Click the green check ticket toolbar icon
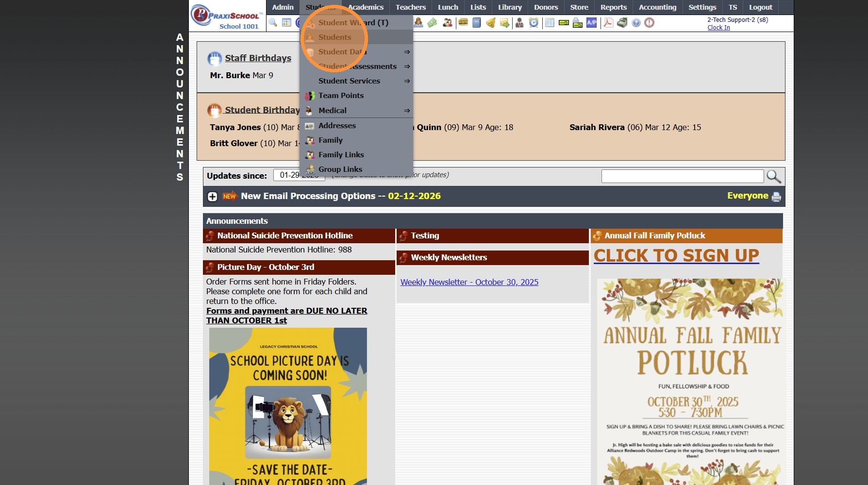Screen dimensions: 868x485 (x=564, y=23)
